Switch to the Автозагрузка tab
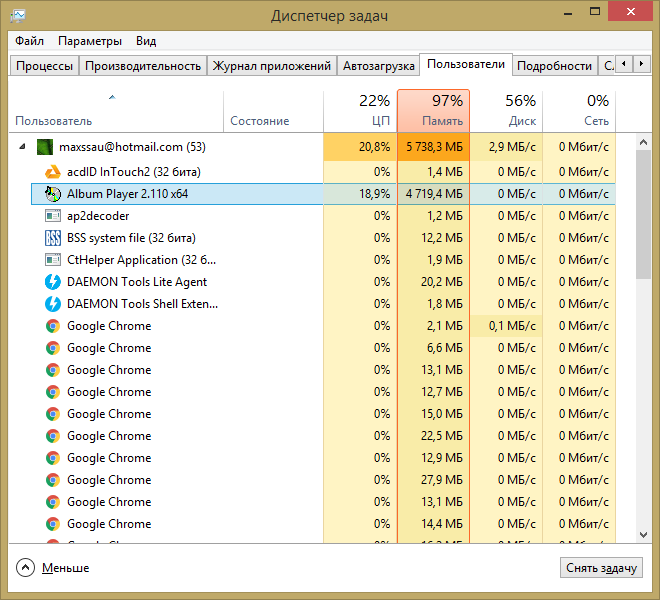The width and height of the screenshot is (660, 600). click(x=378, y=66)
